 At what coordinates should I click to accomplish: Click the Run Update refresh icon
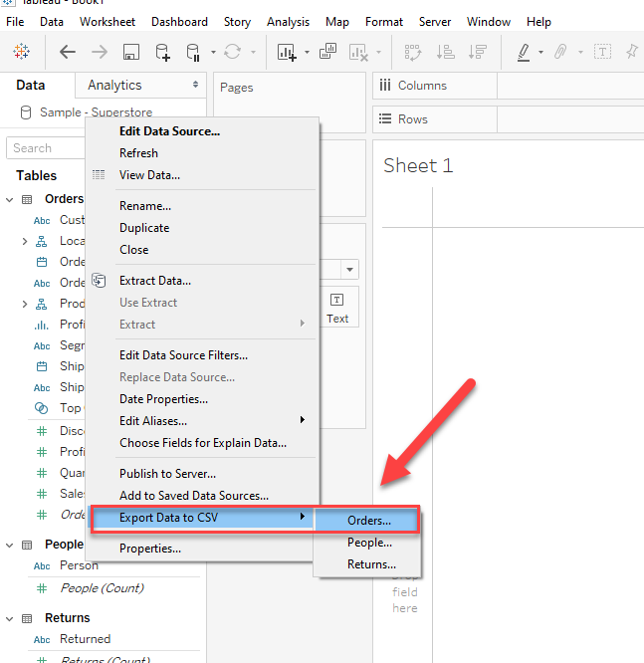click(x=233, y=52)
